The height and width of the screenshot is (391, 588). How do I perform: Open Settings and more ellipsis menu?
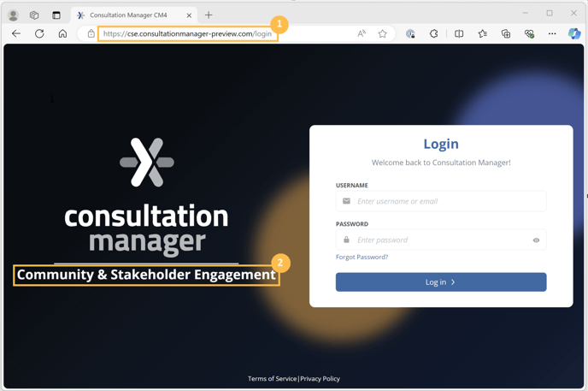coord(552,33)
